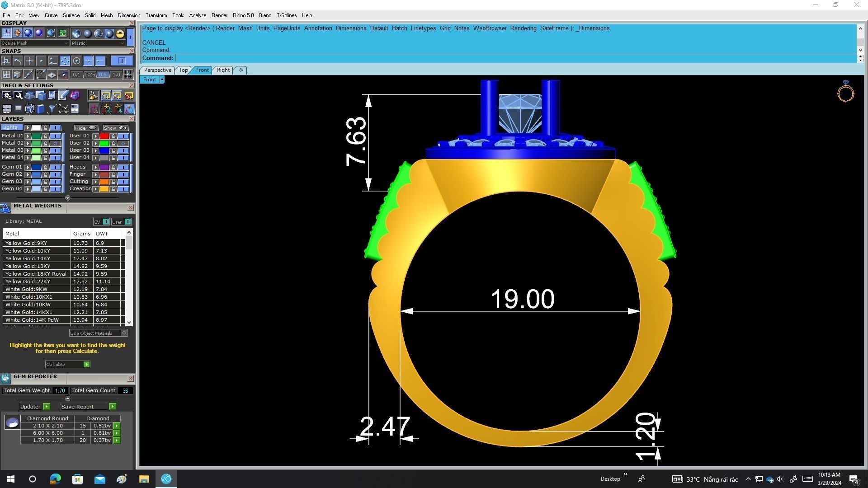Expand the Layers panel bottom arrow
This screenshot has width=868, height=488.
click(x=68, y=198)
